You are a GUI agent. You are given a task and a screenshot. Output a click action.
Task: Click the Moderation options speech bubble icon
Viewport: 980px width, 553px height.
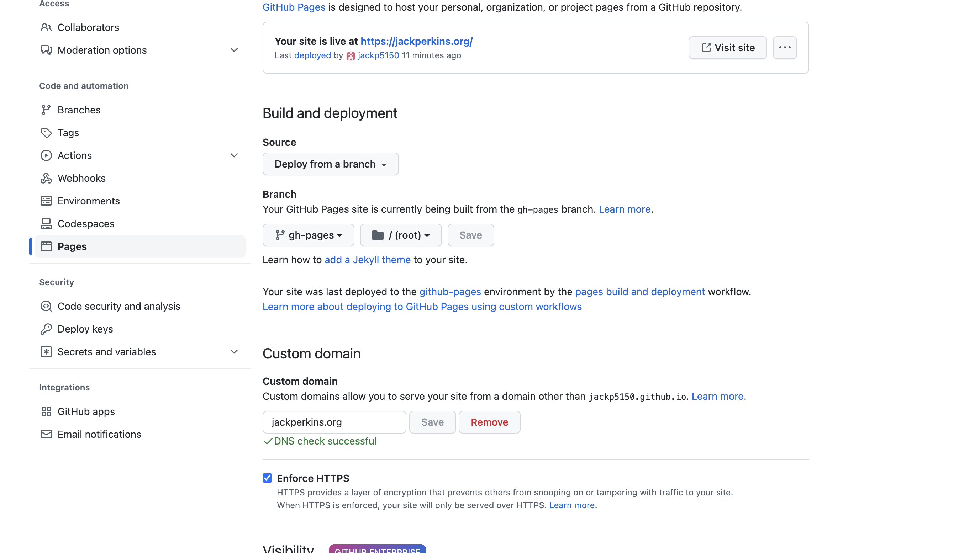pos(46,50)
